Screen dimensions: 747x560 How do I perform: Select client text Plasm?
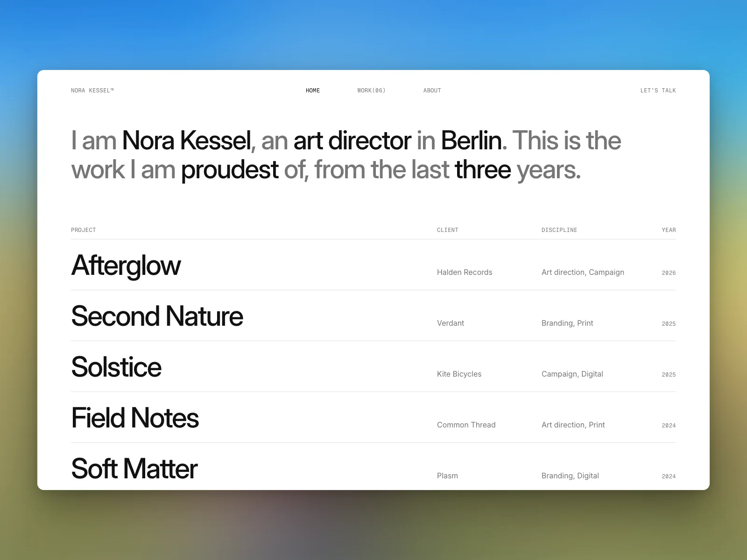tap(447, 476)
